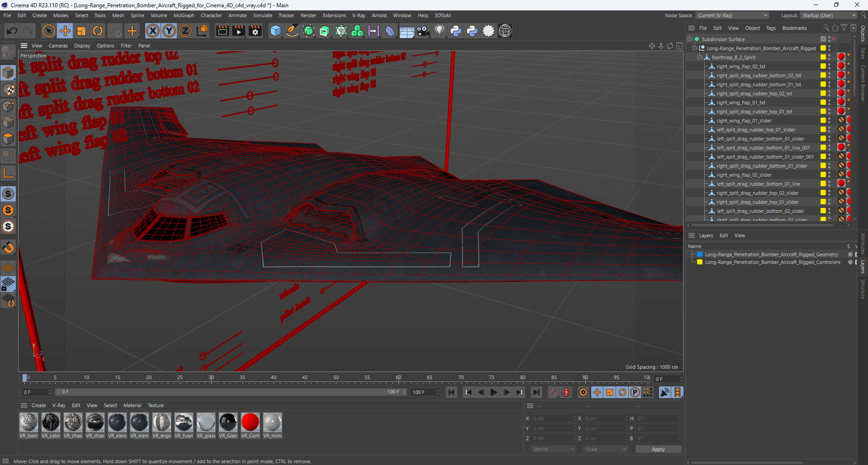Add a Camera object
Screen dimensions: 868x465
[x=423, y=31]
